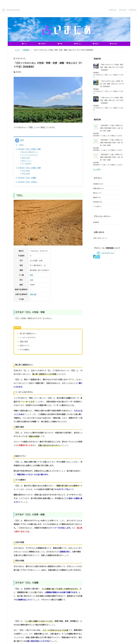Click the 目次 list icon
The width and height of the screenshot is (138, 644).
click(x=17, y=140)
